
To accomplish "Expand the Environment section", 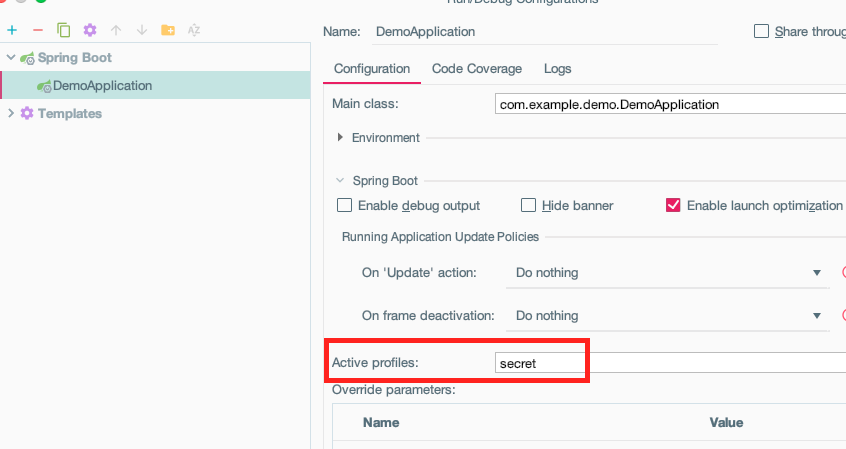I will [340, 137].
